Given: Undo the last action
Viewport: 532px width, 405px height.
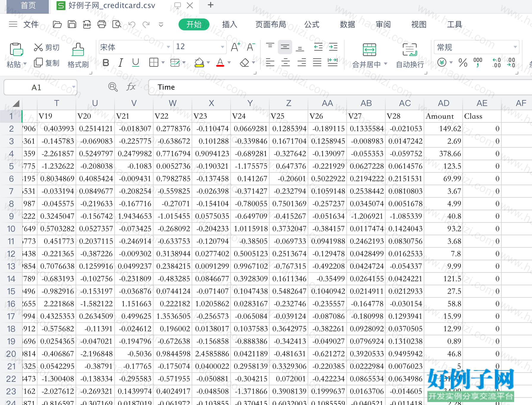Looking at the screenshot, I should tap(132, 24).
